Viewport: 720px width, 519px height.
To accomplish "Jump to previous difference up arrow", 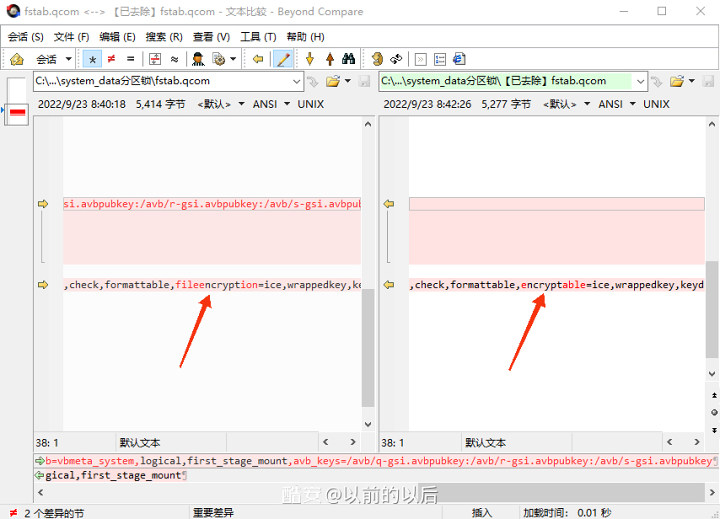I will point(330,59).
